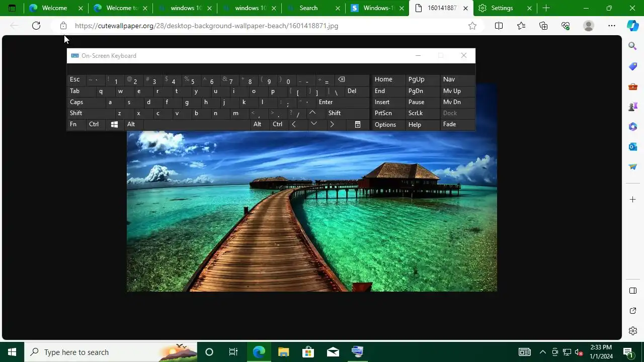This screenshot has width=644, height=362.
Task: Switch to the first Welcome tab
Action: (x=54, y=8)
